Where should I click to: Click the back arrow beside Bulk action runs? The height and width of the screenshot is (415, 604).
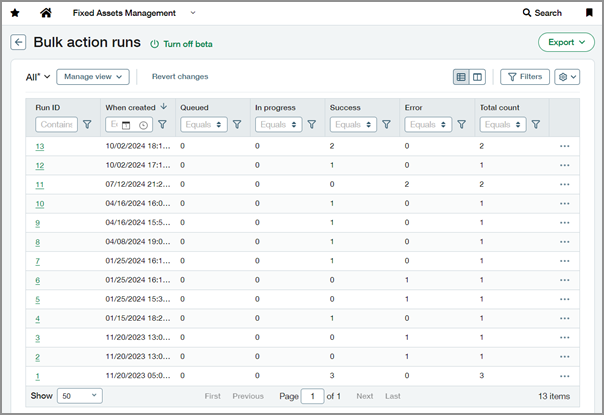18,43
